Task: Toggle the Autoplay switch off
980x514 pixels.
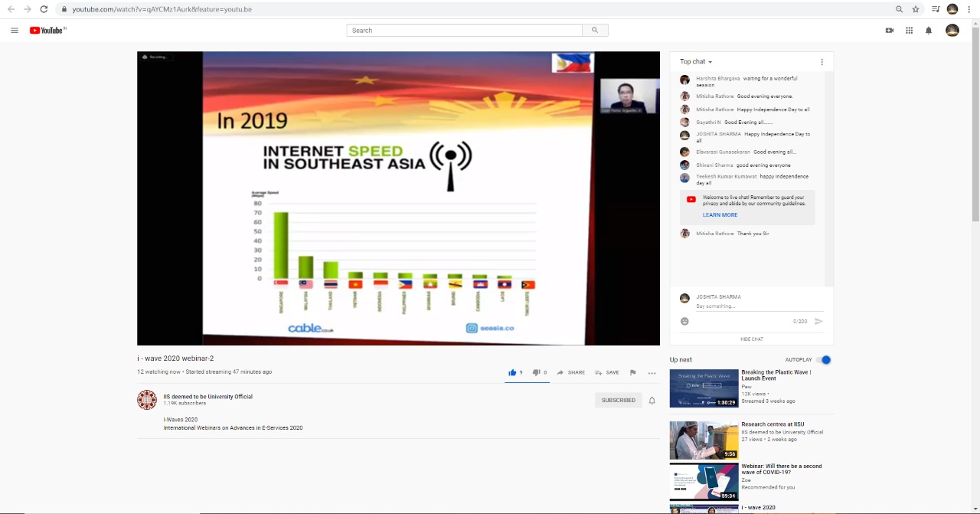Action: (x=824, y=360)
